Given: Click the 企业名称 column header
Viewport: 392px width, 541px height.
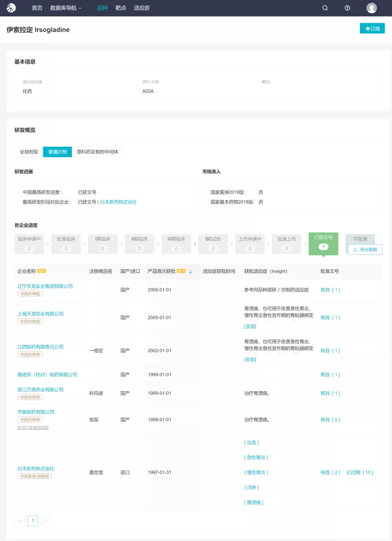Looking at the screenshot, I should [x=26, y=271].
